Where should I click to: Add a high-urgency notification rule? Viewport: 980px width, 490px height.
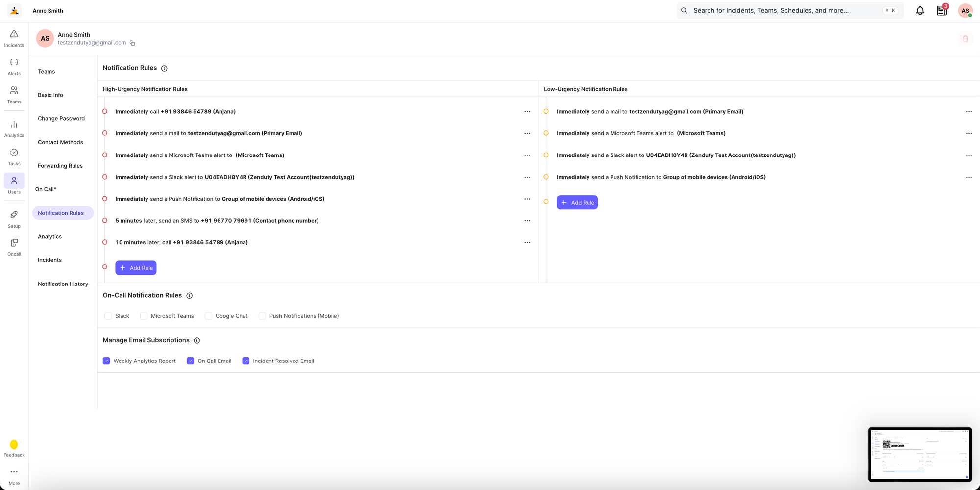pyautogui.click(x=136, y=268)
